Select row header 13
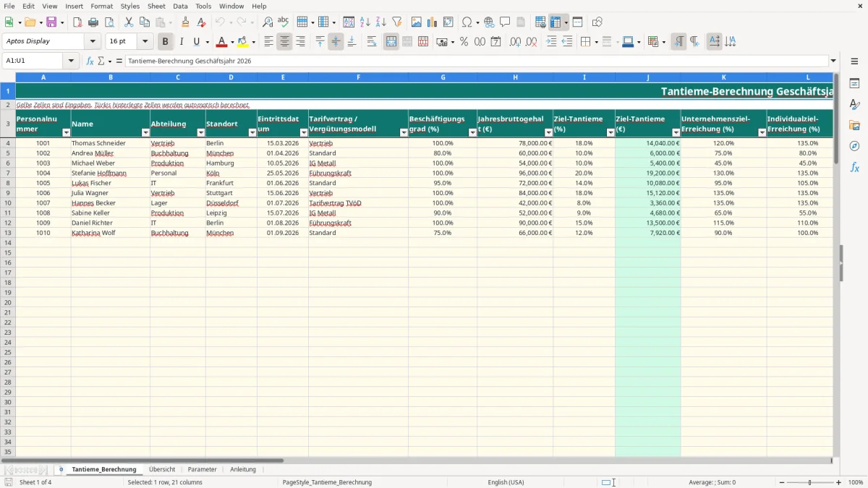This screenshot has width=868, height=488. coord(8,233)
